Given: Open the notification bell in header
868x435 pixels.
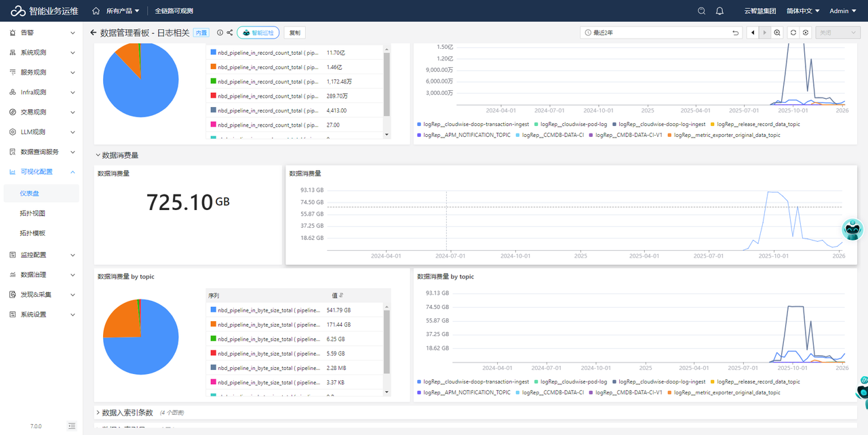Looking at the screenshot, I should pos(719,11).
